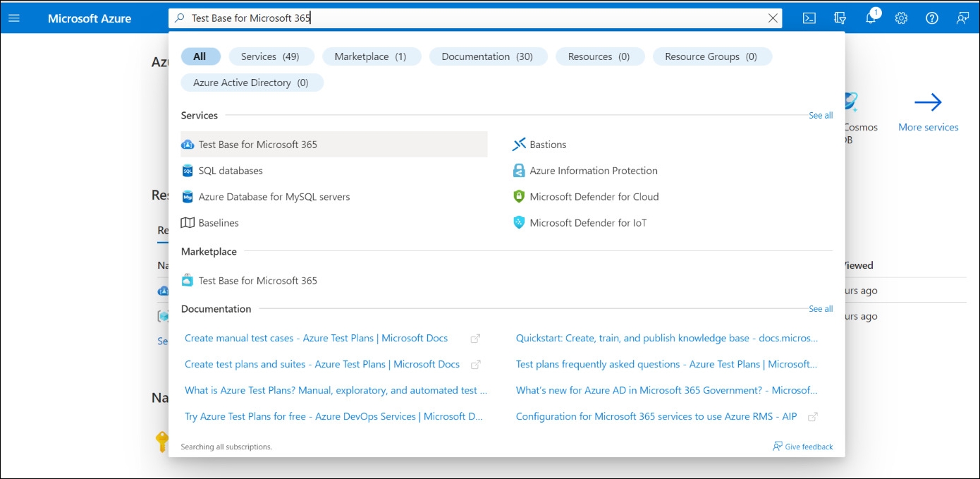Open the hamburger portal menu
This screenshot has height=479, width=980.
coord(14,18)
